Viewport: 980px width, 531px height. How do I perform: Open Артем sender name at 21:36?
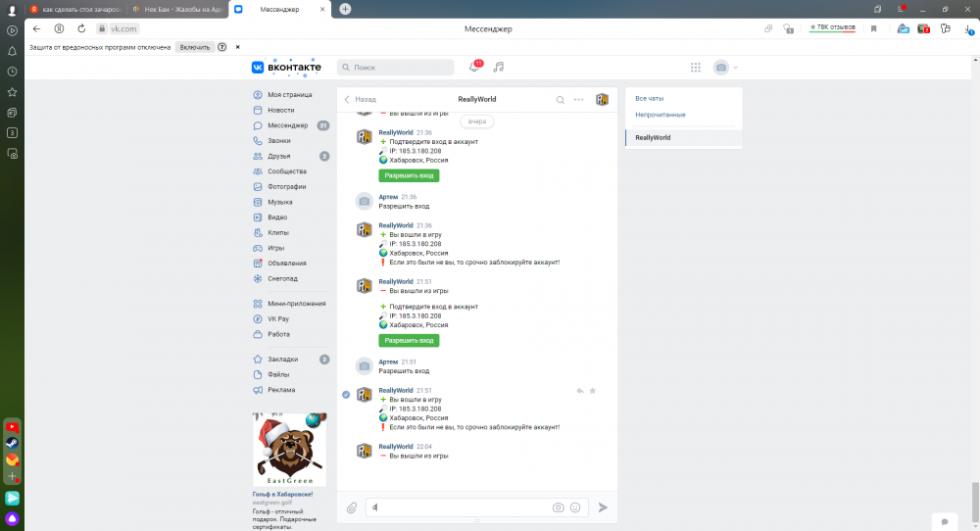pyautogui.click(x=388, y=197)
